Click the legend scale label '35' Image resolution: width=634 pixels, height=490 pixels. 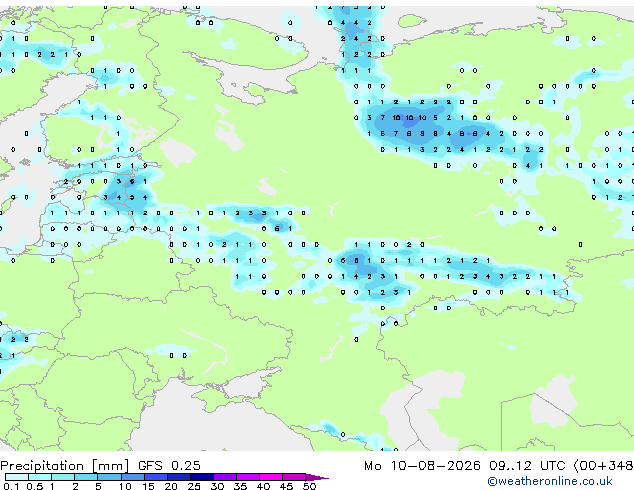pos(240,486)
